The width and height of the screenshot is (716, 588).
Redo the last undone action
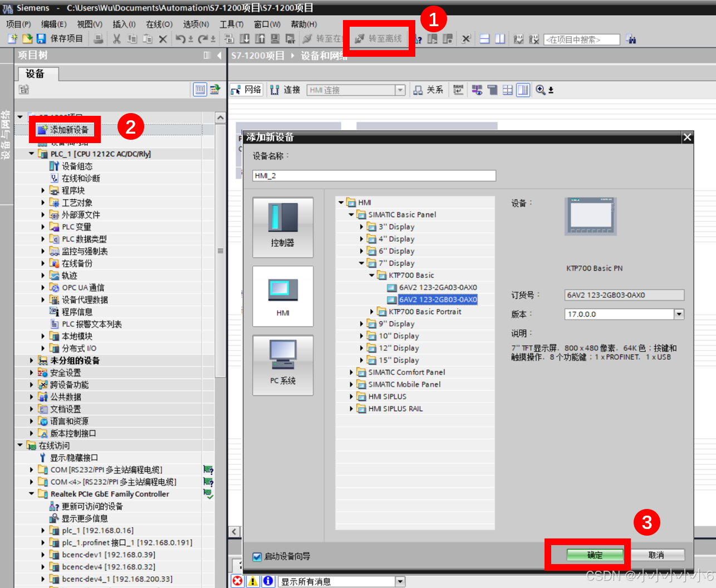click(x=203, y=39)
